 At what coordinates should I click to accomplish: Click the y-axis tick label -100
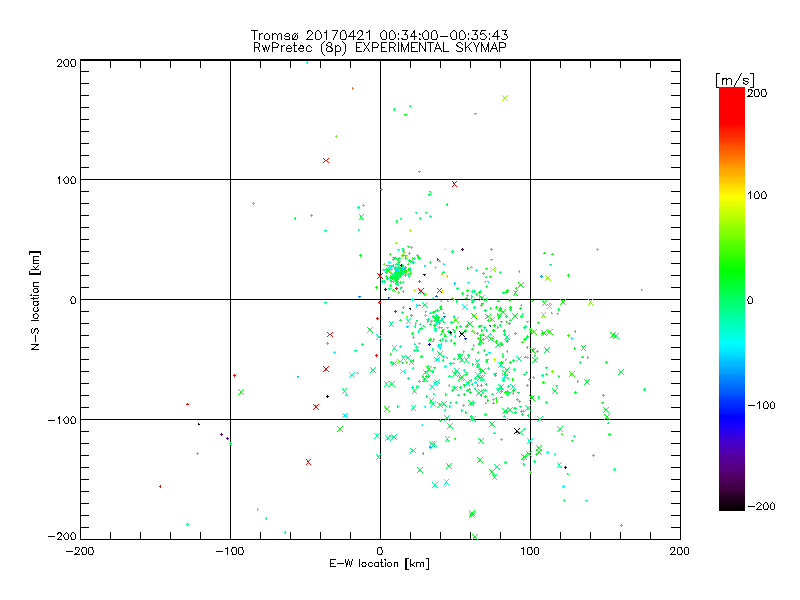[62, 420]
